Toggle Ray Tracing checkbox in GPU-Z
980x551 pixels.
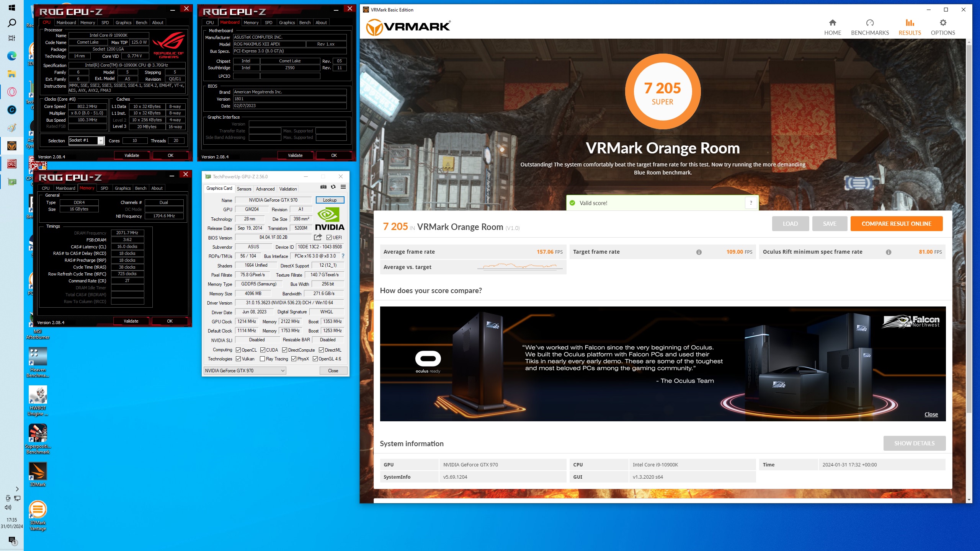click(x=262, y=359)
